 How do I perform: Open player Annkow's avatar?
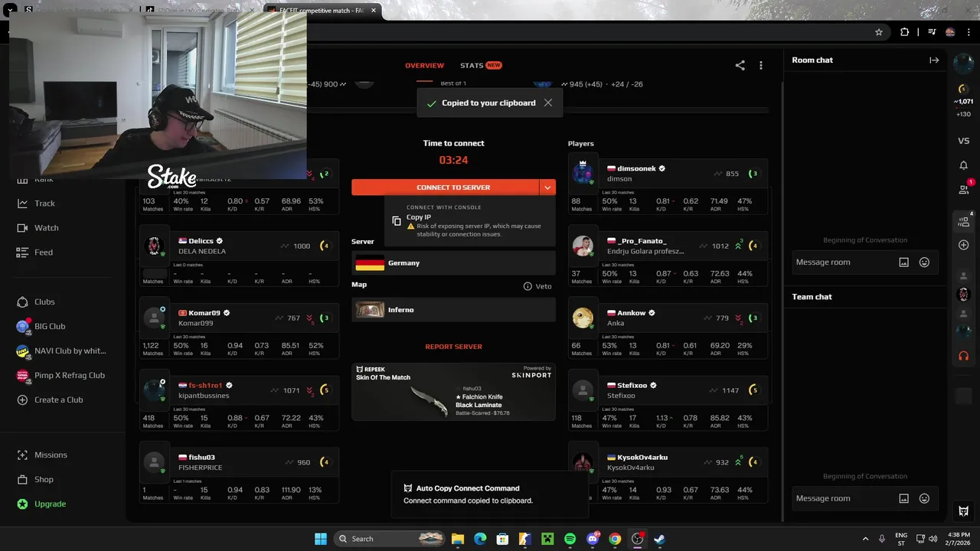[x=583, y=318]
